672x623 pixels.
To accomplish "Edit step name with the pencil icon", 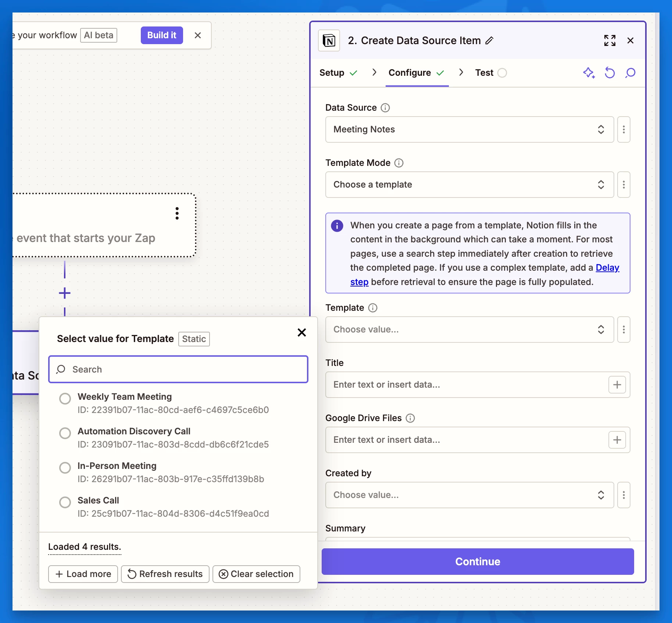I will point(489,40).
